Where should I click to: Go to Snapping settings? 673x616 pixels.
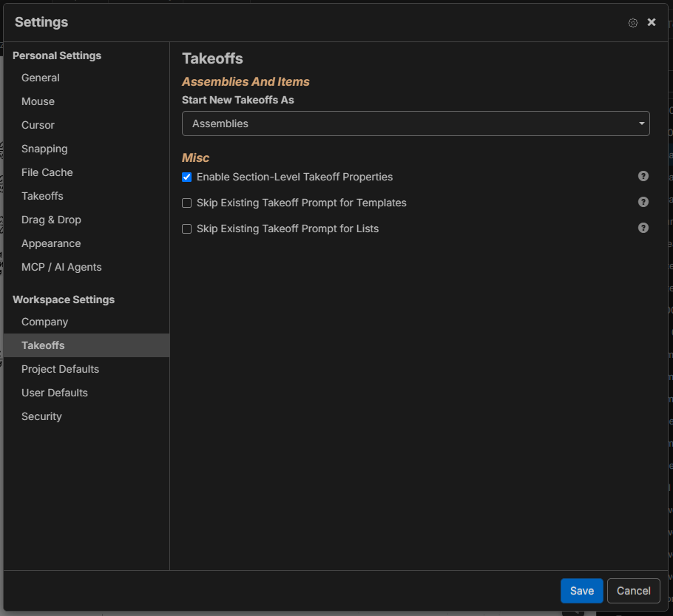point(44,149)
